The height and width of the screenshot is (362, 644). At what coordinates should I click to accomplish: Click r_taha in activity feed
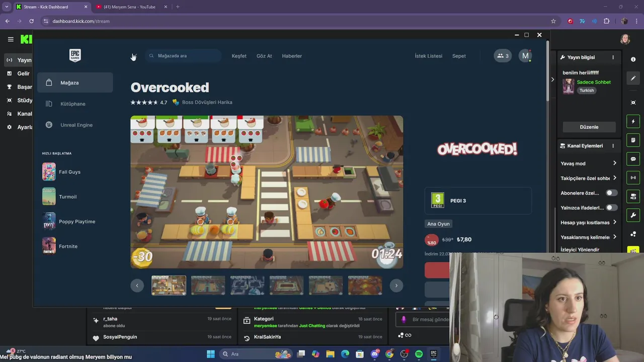click(110, 319)
